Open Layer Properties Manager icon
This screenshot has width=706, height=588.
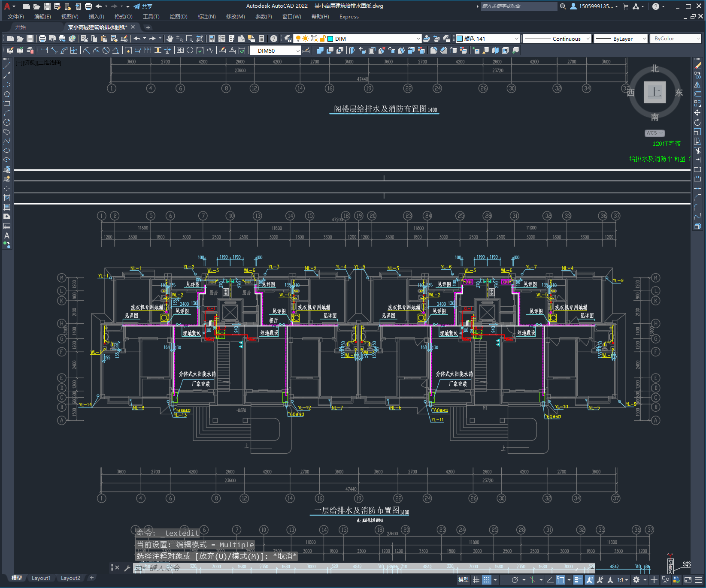pos(288,39)
